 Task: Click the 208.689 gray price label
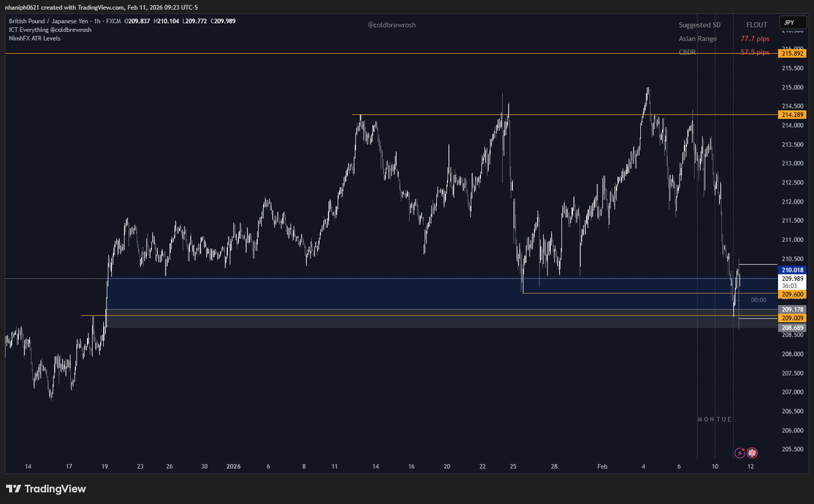click(793, 327)
